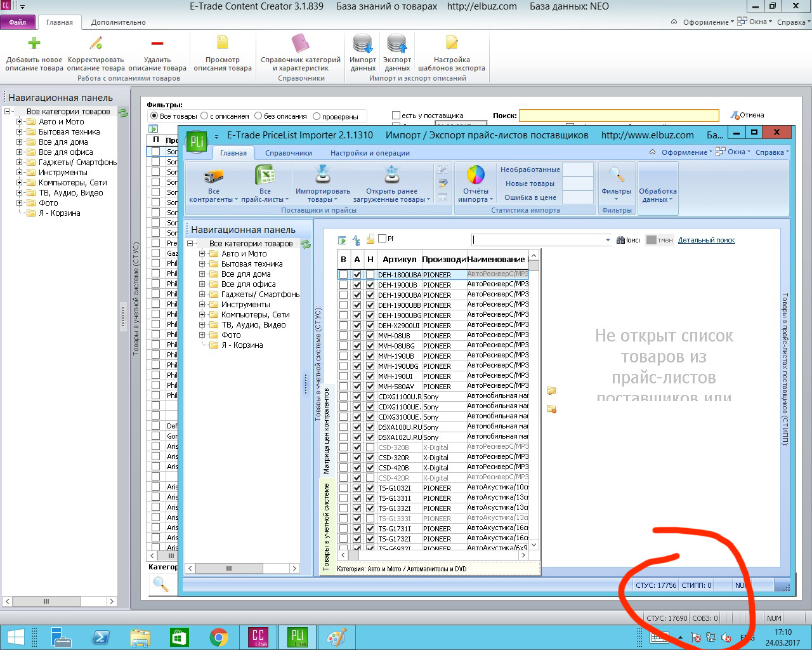Select the 'Все товары' radio button
This screenshot has width=812, height=650.
coord(154,116)
